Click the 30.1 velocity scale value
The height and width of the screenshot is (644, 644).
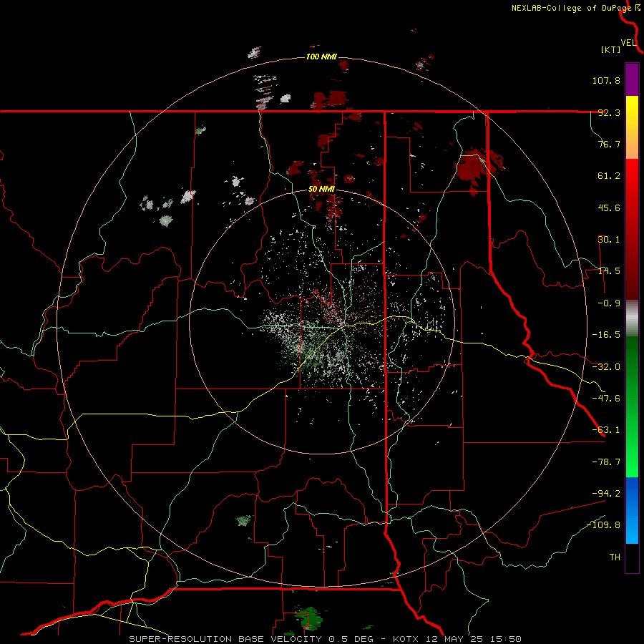tap(609, 240)
